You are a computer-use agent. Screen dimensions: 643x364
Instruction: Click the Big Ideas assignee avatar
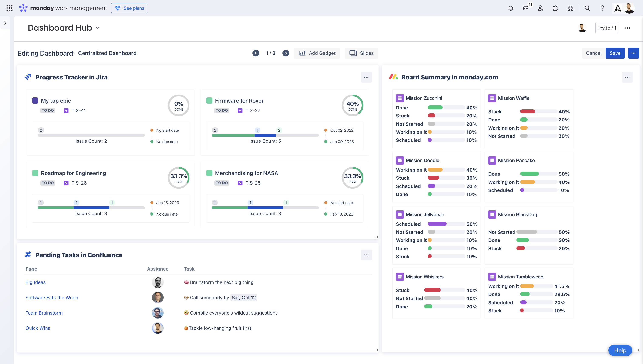point(158,282)
